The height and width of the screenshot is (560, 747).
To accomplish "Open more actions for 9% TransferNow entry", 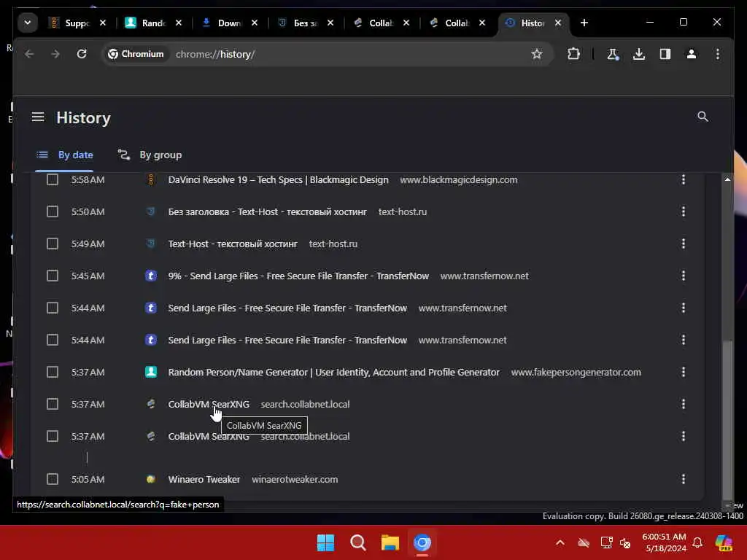I will (x=683, y=276).
